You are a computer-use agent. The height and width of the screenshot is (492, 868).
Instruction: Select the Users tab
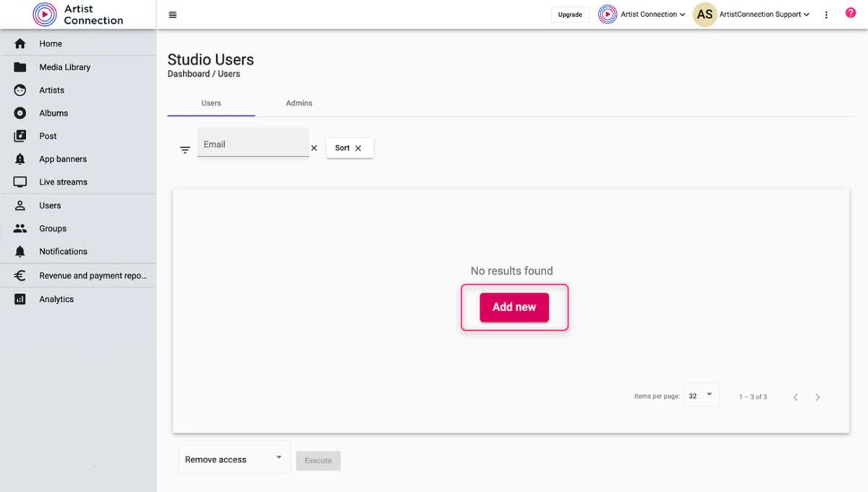[x=210, y=103]
